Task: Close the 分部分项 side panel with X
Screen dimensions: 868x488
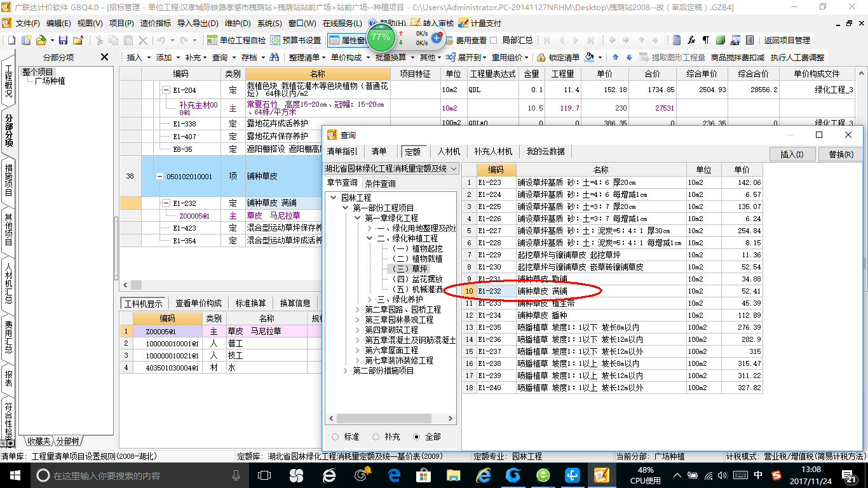Action: [x=105, y=57]
